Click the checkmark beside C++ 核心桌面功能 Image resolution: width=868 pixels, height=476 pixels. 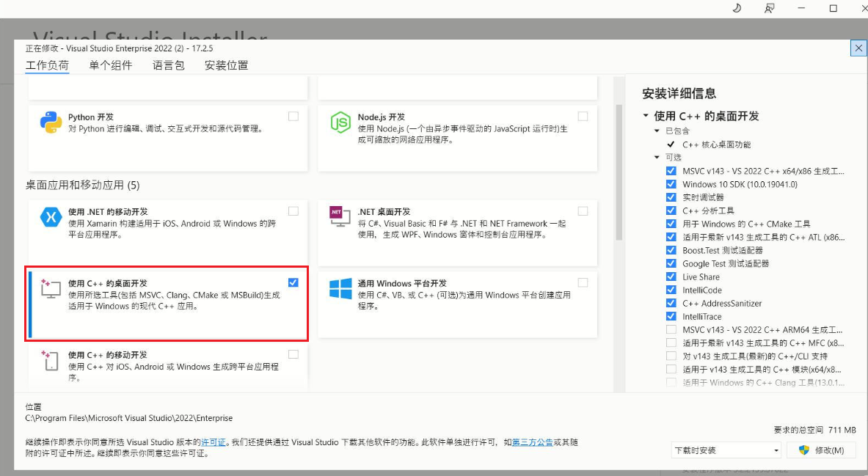(671, 144)
